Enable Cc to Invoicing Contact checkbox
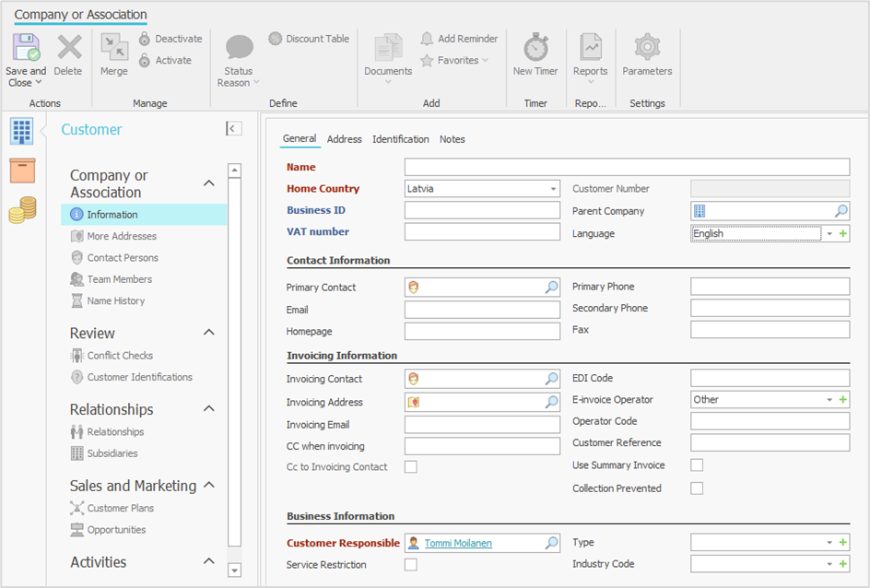 coord(411,467)
